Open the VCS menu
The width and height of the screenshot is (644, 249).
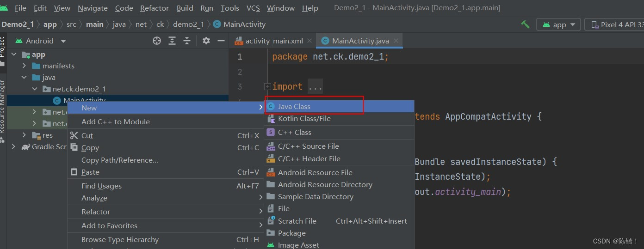(x=253, y=8)
